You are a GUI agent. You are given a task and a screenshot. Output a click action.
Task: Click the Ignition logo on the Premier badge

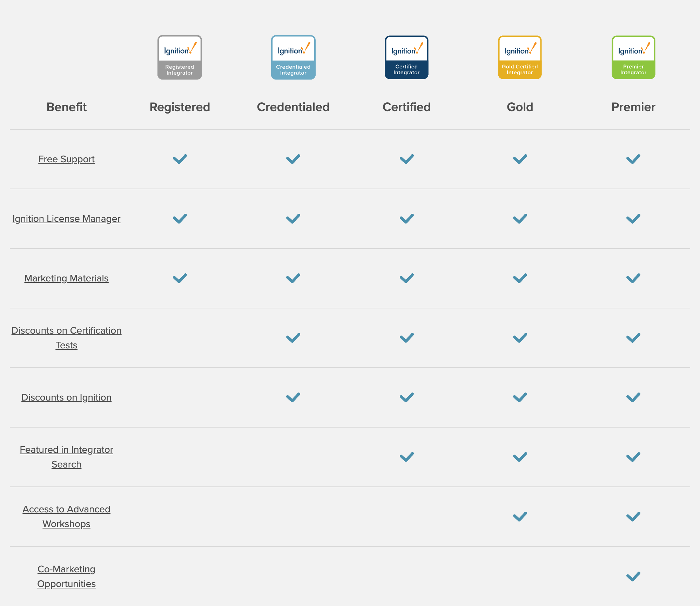pos(633,49)
